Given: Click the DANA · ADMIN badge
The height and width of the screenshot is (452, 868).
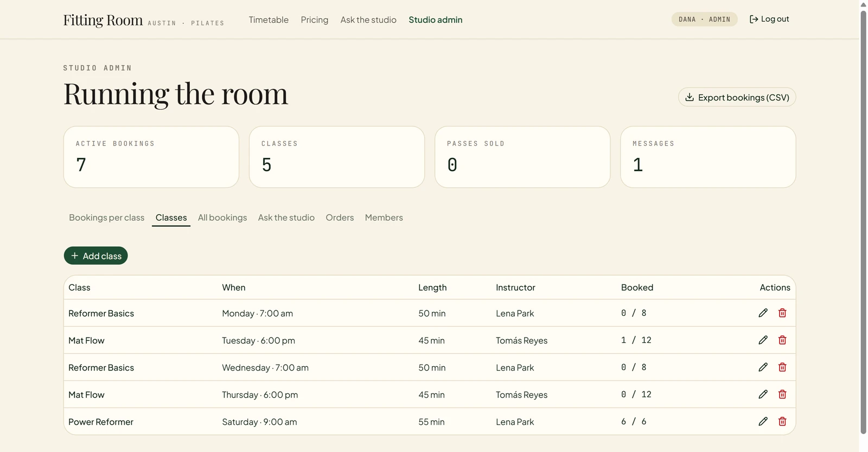Looking at the screenshot, I should point(704,20).
